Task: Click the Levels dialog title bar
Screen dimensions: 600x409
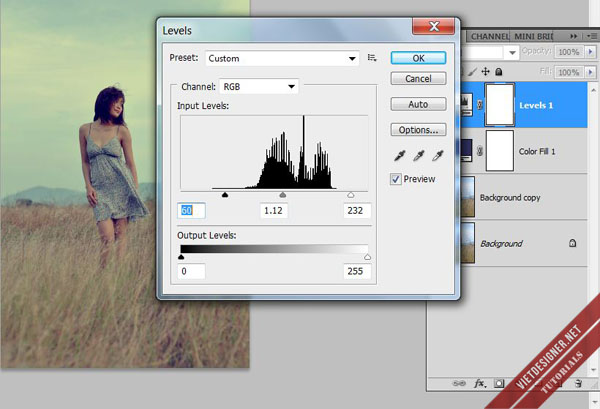Action: 285,29
